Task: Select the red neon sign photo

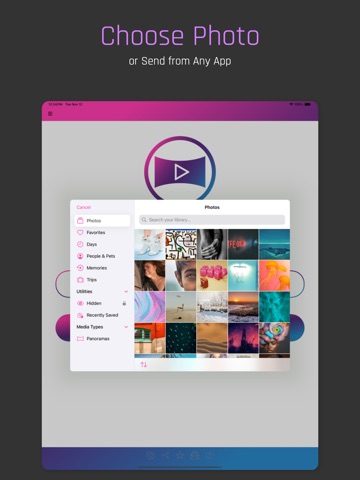Action: click(243, 244)
